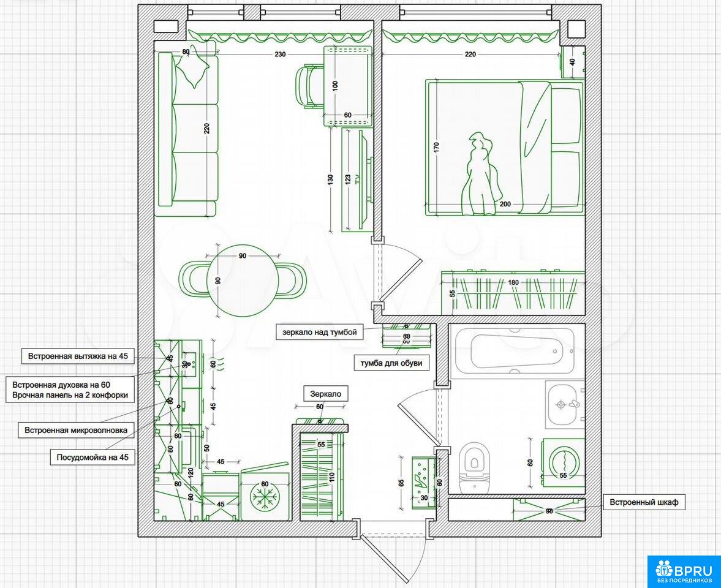Screen dimensions: 721x588
Task: Select the bedside nightstand marked 40
Action: [573, 62]
